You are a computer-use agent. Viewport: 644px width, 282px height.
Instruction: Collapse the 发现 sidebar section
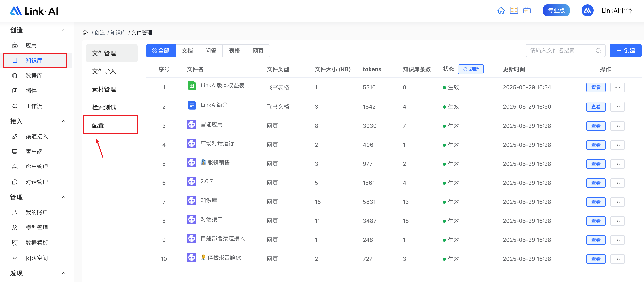tap(64, 273)
